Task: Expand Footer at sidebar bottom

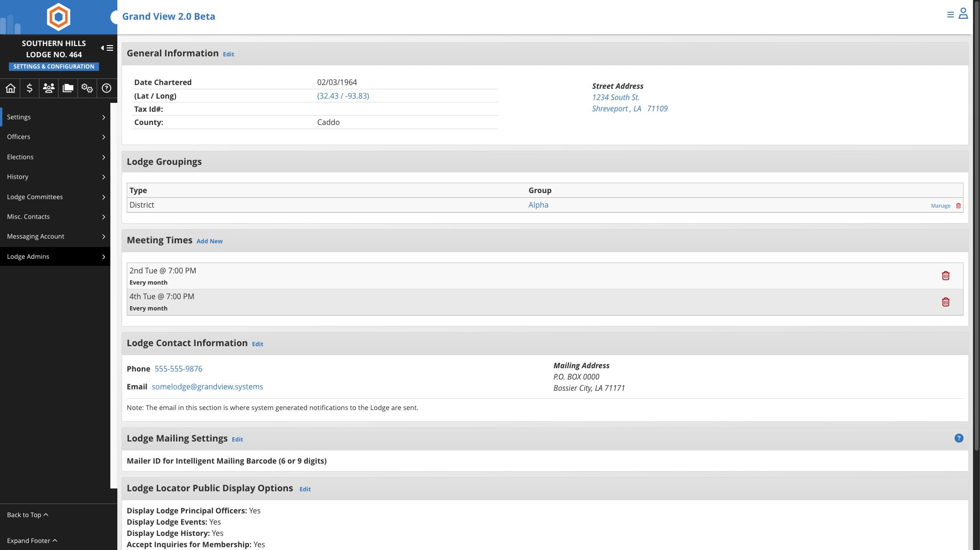Action: (x=32, y=541)
